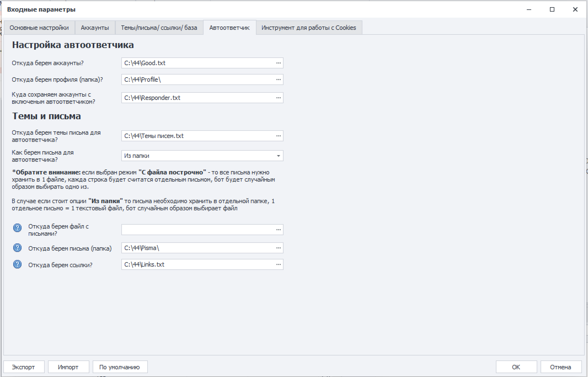Browse for Links.txt file

pyautogui.click(x=278, y=264)
